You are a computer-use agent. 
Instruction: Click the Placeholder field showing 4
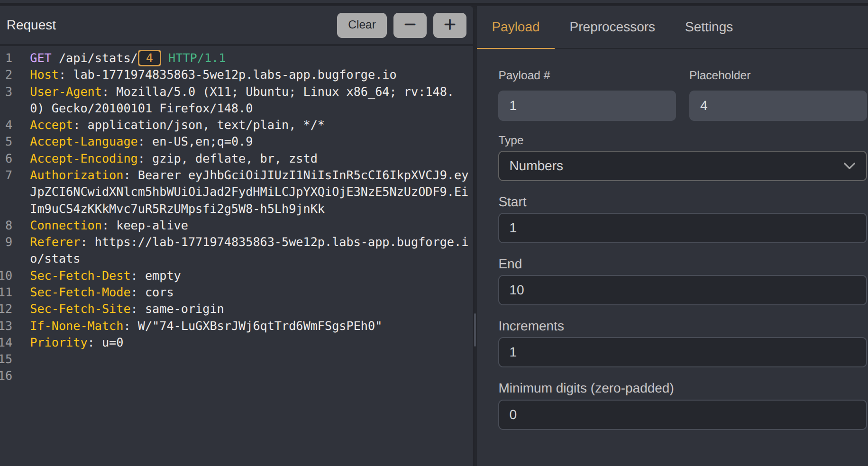(777, 106)
